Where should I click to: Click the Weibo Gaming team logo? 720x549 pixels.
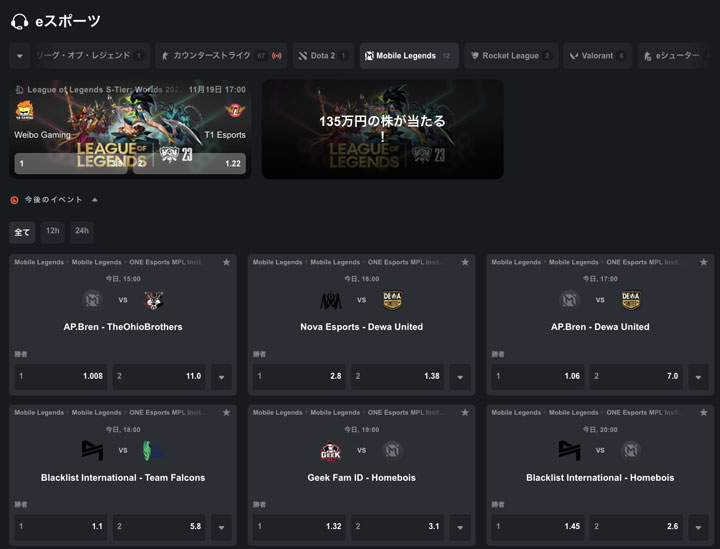tap(24, 110)
